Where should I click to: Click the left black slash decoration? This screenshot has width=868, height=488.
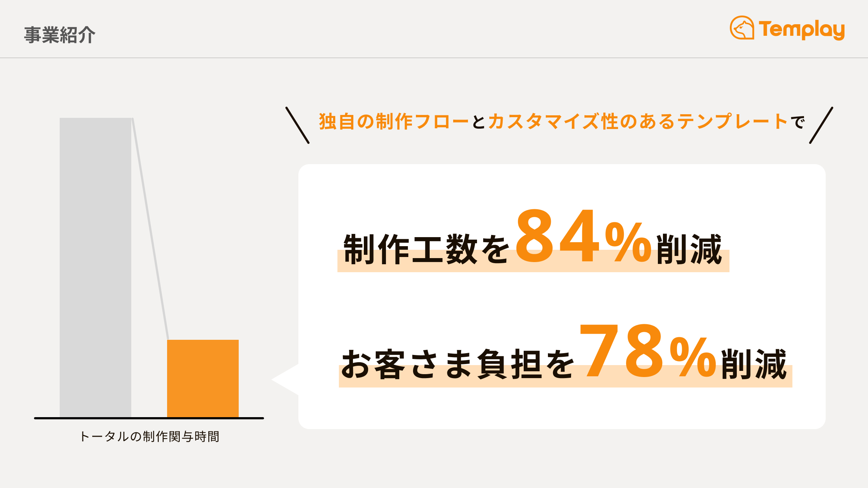[297, 125]
